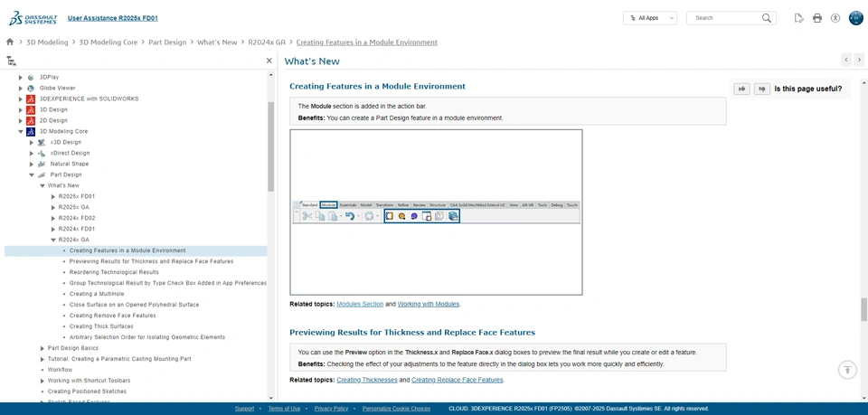Viewport: 868px width, 415px height.
Task: Open the Modules Section link
Action: coord(360,304)
